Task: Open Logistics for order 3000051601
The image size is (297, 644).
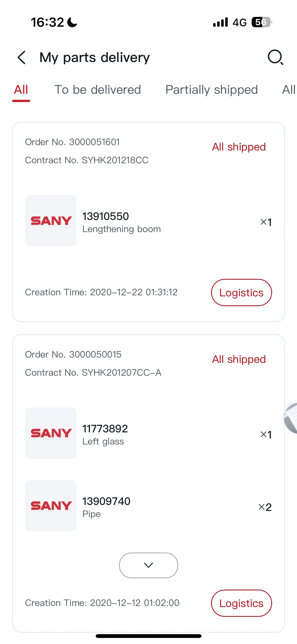Action: click(x=241, y=293)
